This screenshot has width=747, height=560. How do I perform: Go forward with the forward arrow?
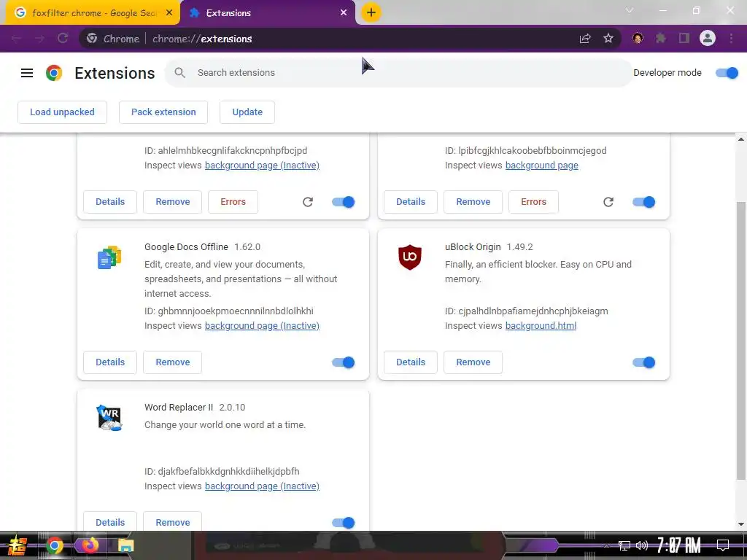(39, 38)
